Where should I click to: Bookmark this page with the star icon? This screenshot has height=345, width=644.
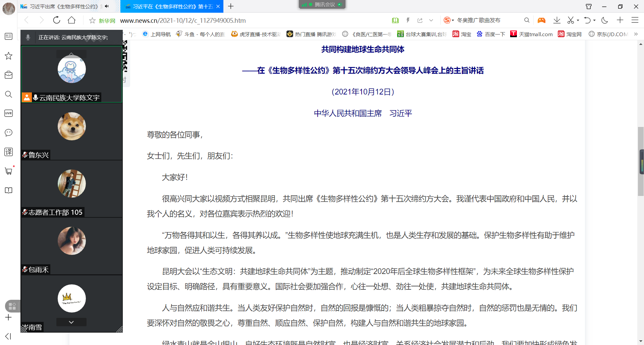(x=92, y=20)
